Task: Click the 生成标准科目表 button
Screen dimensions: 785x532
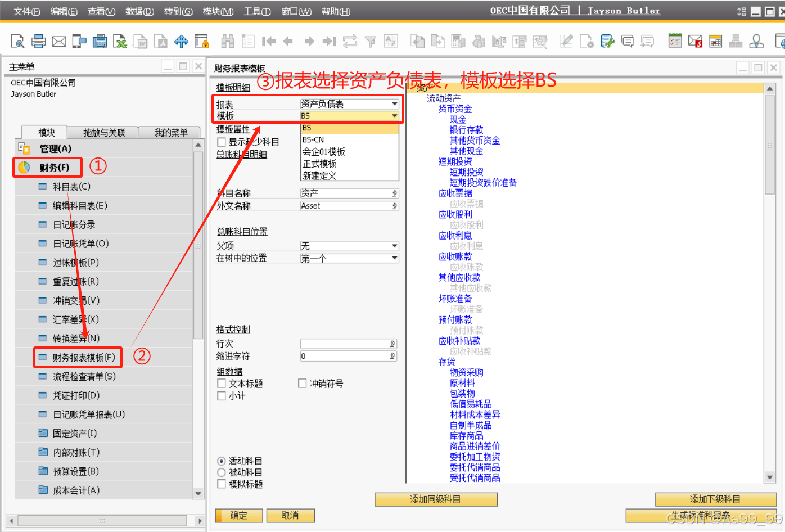Action: [x=701, y=516]
